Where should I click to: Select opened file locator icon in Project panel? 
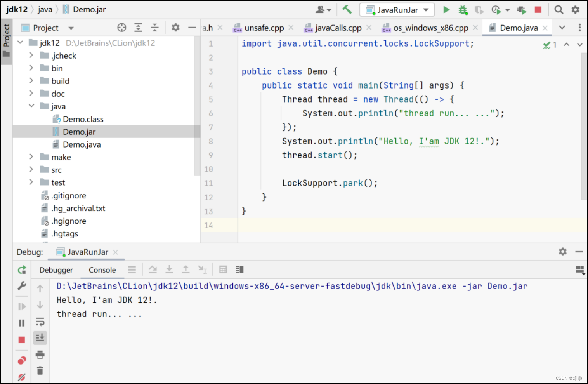[122, 28]
